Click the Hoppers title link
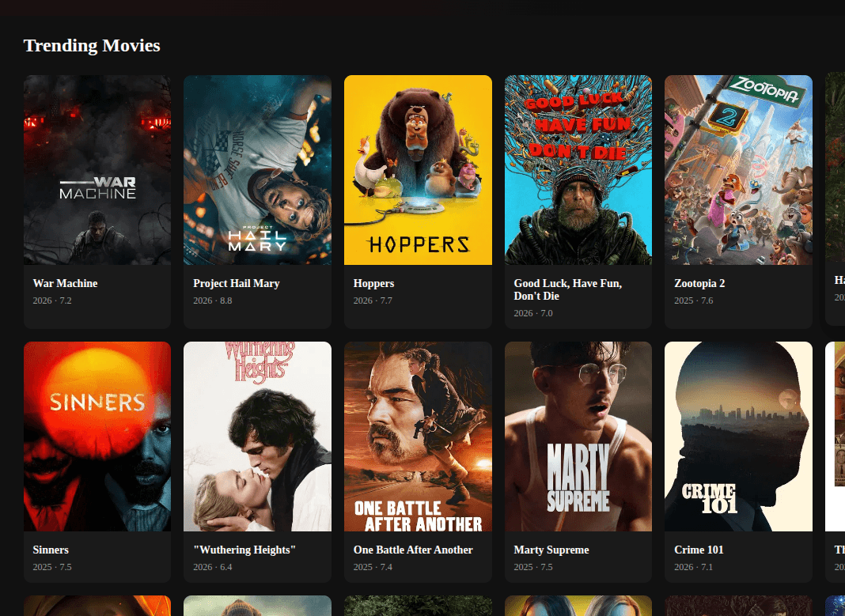The image size is (845, 616). (373, 283)
